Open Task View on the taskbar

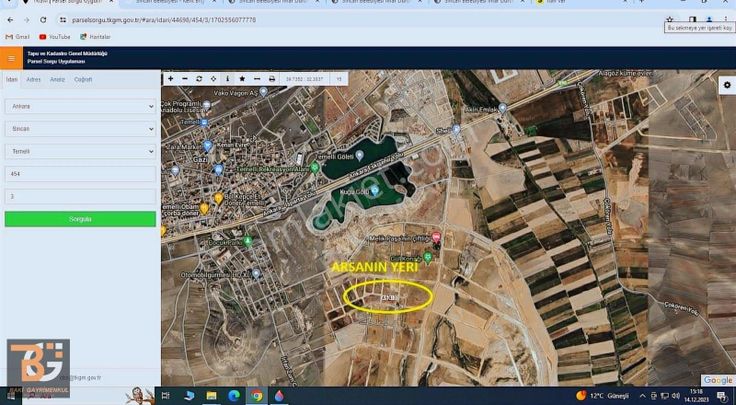(x=166, y=396)
